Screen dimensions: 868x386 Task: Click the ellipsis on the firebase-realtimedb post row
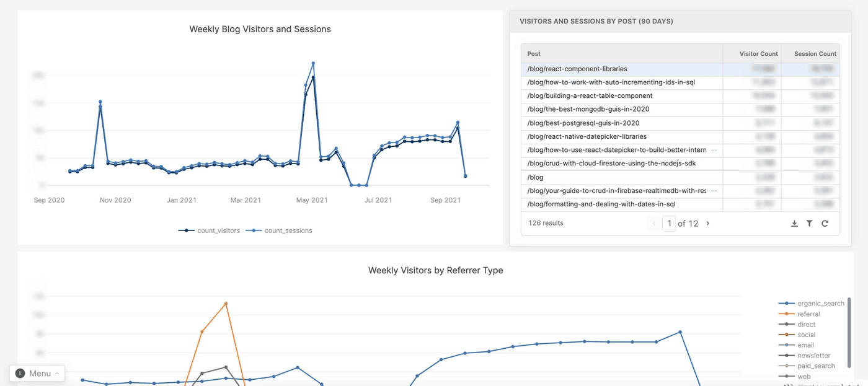[x=714, y=190]
